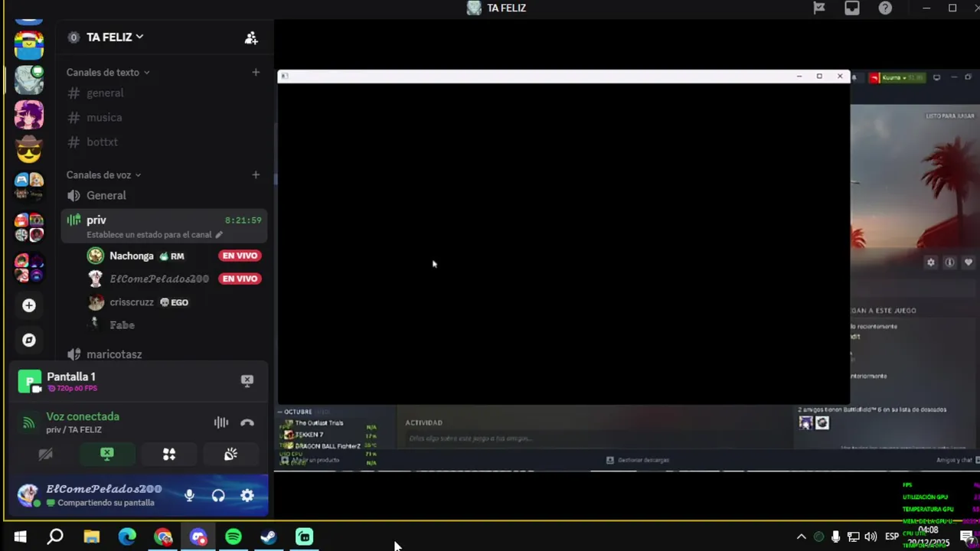Click user Nachonga in priv channel
Screen dimensions: 980x551
tap(132, 256)
